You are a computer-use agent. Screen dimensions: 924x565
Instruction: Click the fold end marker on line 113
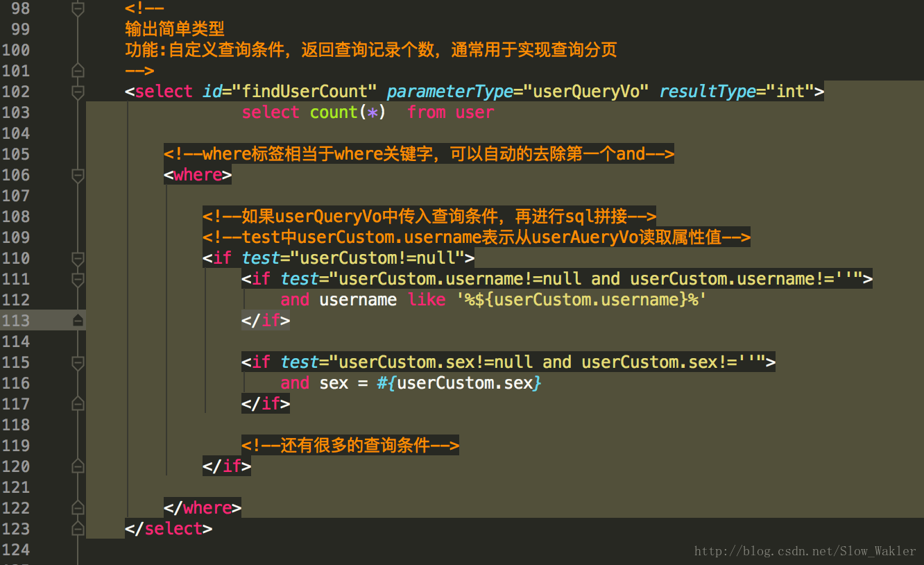click(x=78, y=321)
